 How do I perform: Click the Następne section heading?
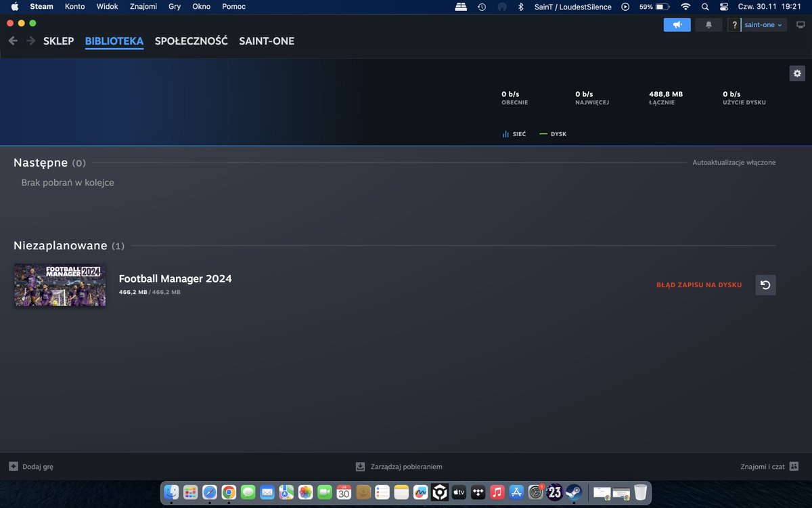[41, 163]
